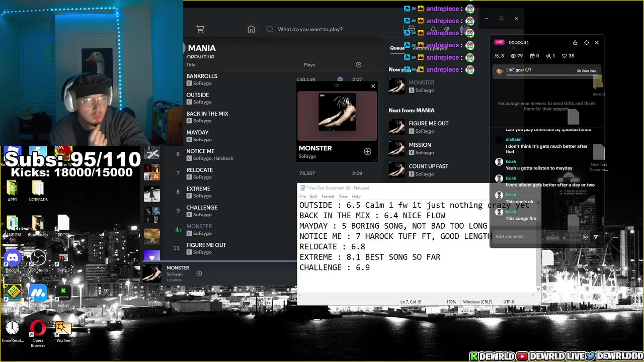Click the viewers eye icon showing 79

[513, 56]
